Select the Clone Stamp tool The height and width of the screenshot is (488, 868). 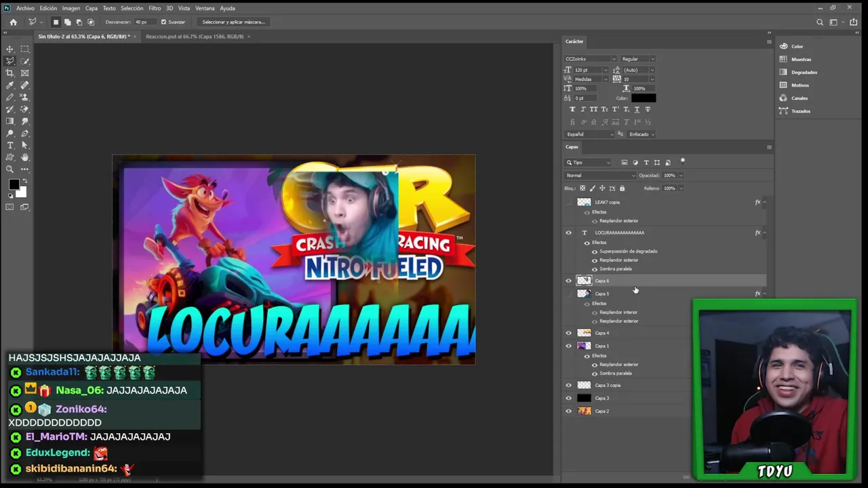pos(25,98)
